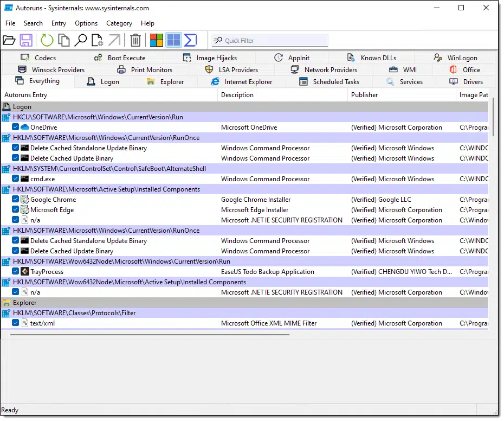The width and height of the screenshot is (504, 421).
Task: Select the EaseUS Todo Backup Application description
Action: 267,272
